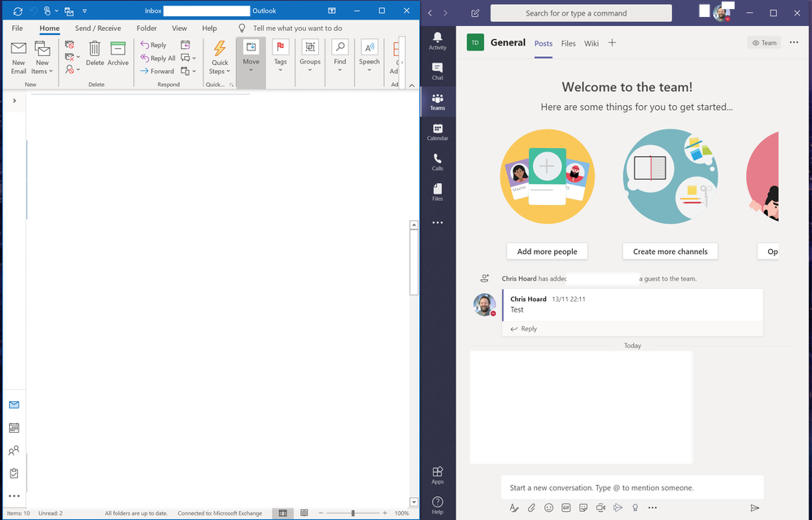812x520 pixels.
Task: Click New Email button in Outlook ribbon
Action: coord(19,58)
